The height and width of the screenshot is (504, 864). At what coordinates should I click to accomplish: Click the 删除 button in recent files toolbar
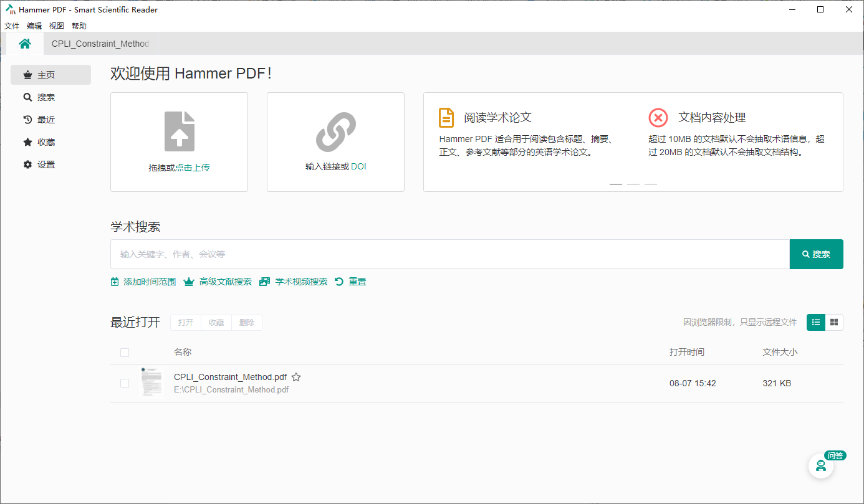point(247,323)
